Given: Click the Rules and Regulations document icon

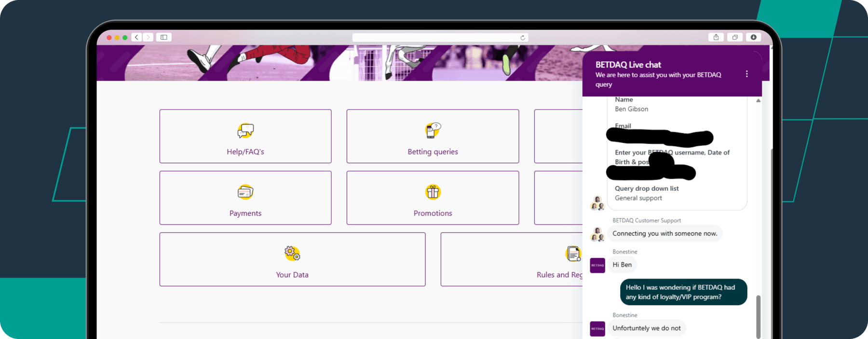Looking at the screenshot, I should (573, 253).
